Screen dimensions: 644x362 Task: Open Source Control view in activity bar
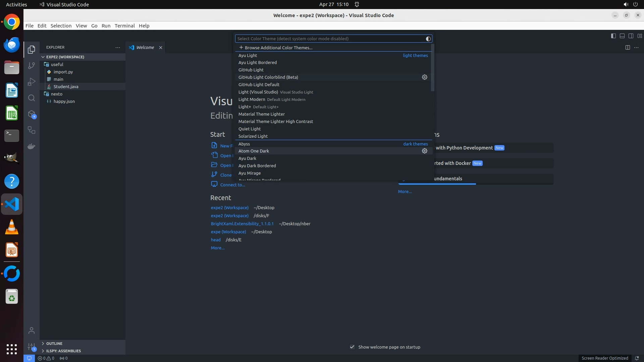[x=32, y=66]
